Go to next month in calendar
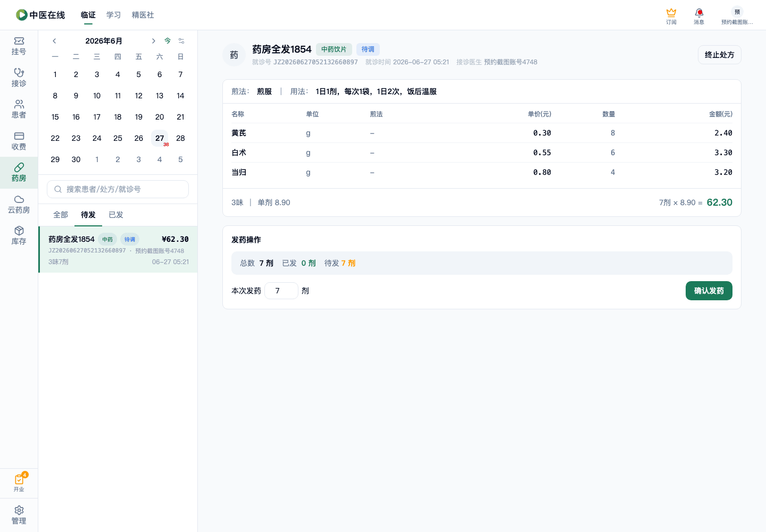This screenshot has width=766, height=532. [153, 41]
